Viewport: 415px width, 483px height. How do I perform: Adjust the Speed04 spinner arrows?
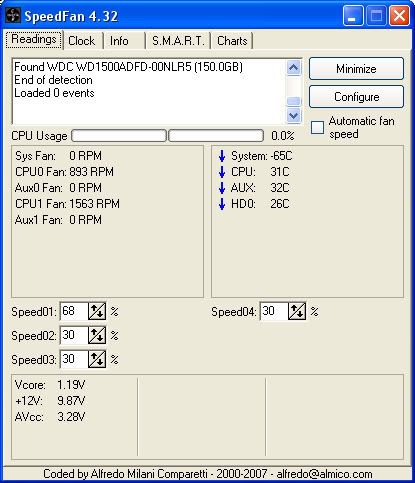tap(297, 311)
